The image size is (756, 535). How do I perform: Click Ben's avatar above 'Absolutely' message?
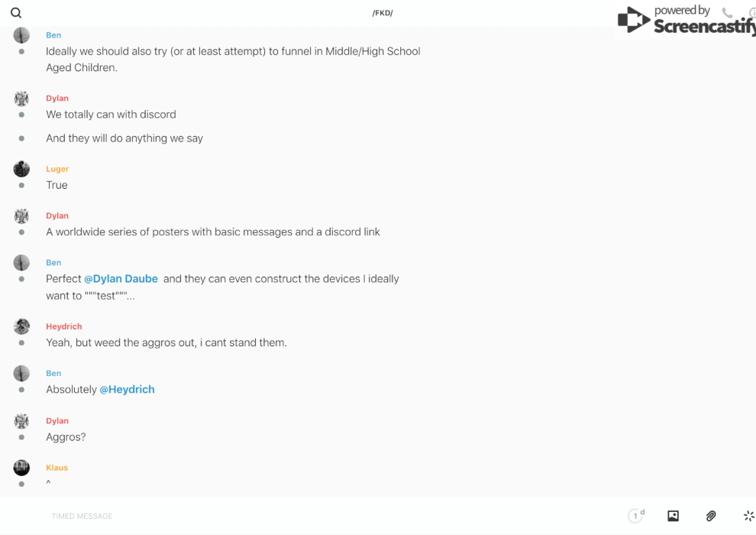21,374
